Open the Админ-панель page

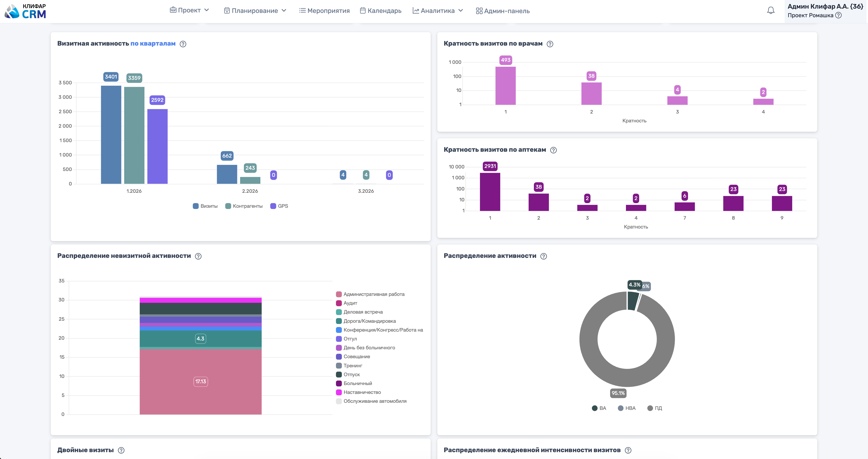(503, 11)
